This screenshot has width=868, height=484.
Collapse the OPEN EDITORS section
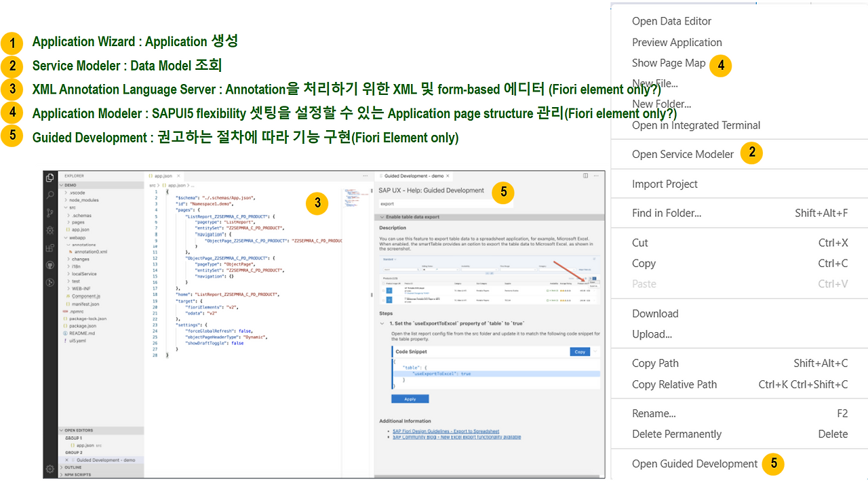click(61, 430)
